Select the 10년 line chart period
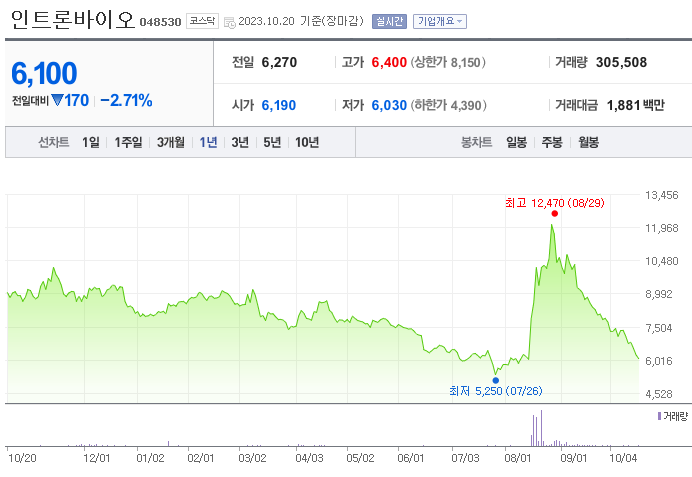692x477 pixels. tap(307, 142)
